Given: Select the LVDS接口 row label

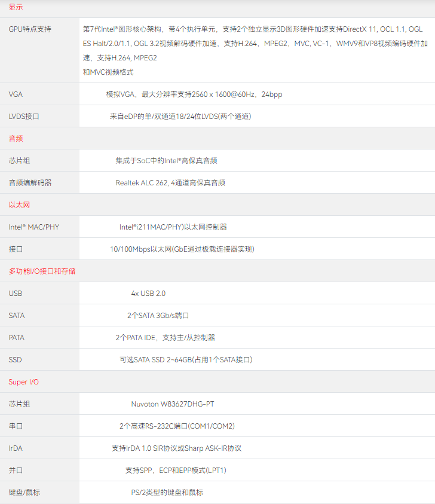Looking at the screenshot, I should pyautogui.click(x=24, y=117).
